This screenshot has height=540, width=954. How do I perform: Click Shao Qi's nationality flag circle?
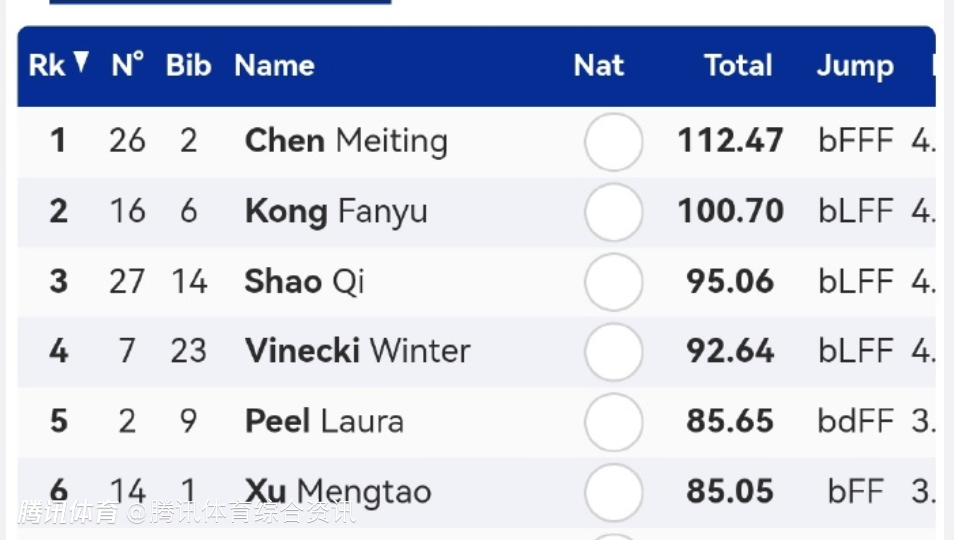[x=613, y=282]
